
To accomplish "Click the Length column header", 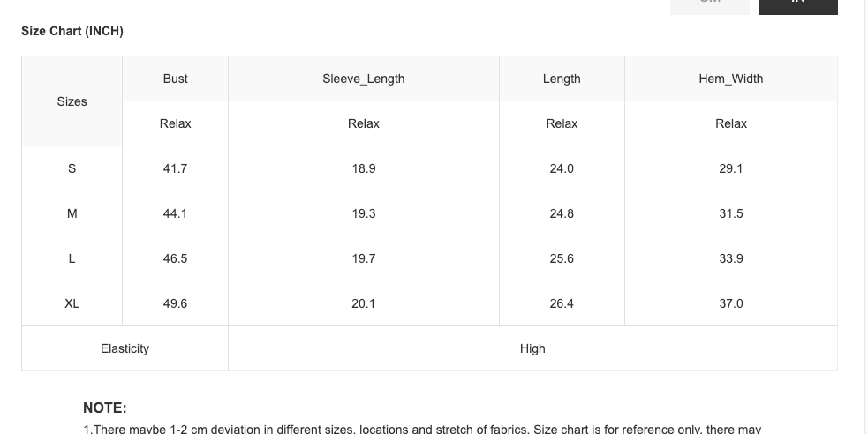I will pos(562,79).
